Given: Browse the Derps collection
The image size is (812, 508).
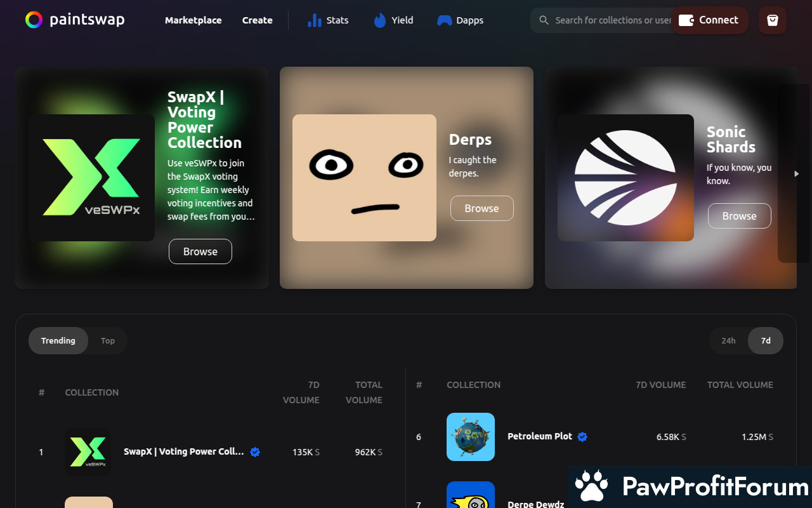Looking at the screenshot, I should [x=482, y=208].
